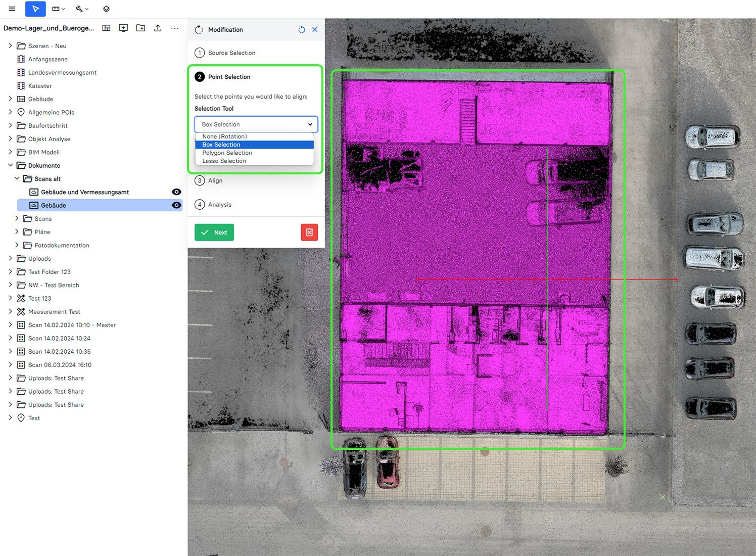This screenshot has width=756, height=556.
Task: Hide the highlighted Gebäude scan with eye icon
Action: coord(176,205)
